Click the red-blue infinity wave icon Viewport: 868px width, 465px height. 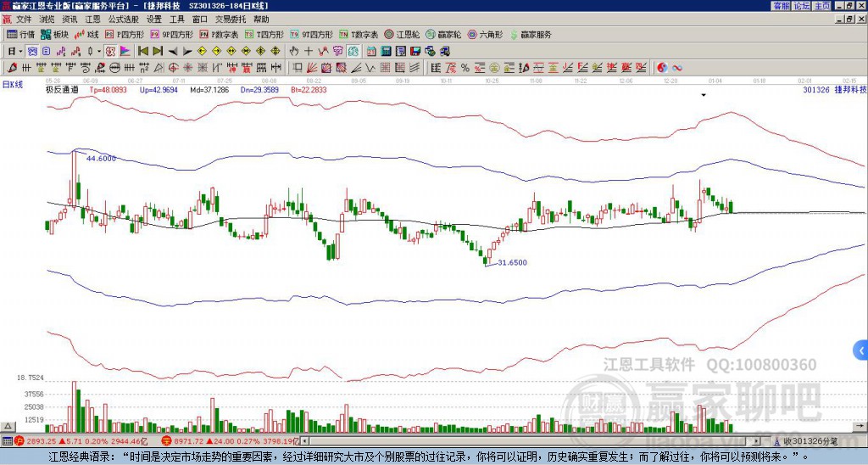click(x=677, y=68)
